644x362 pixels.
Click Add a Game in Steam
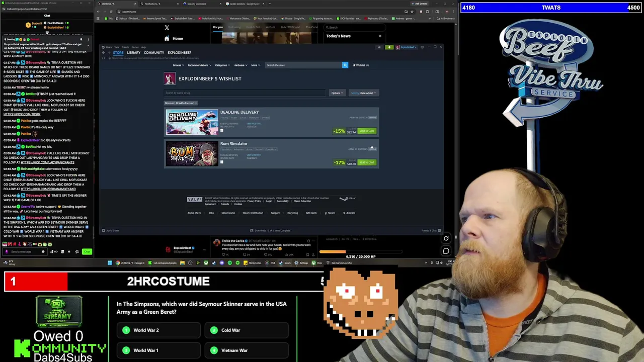click(x=110, y=230)
